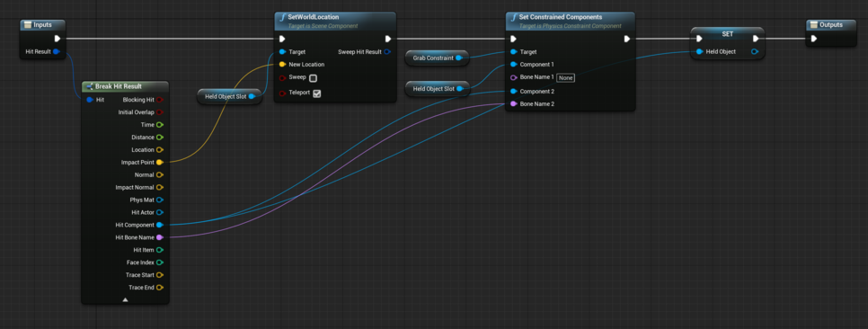This screenshot has width=868, height=329.
Task: Click the Held Object input pin on SET
Action: (x=699, y=51)
